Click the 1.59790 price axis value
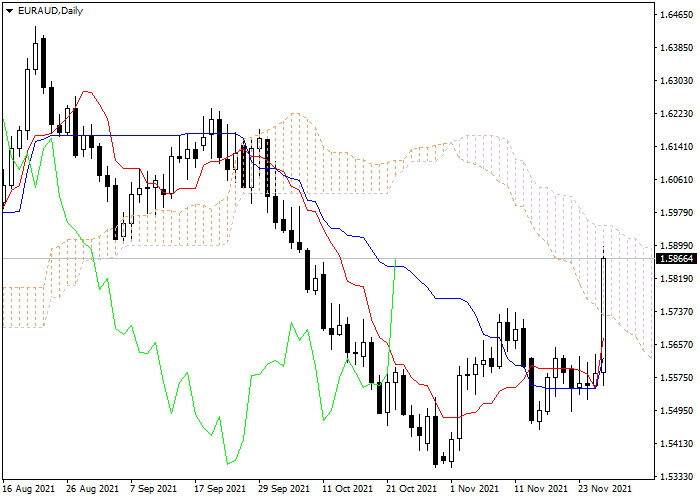This screenshot has height=500, width=700. tap(676, 212)
